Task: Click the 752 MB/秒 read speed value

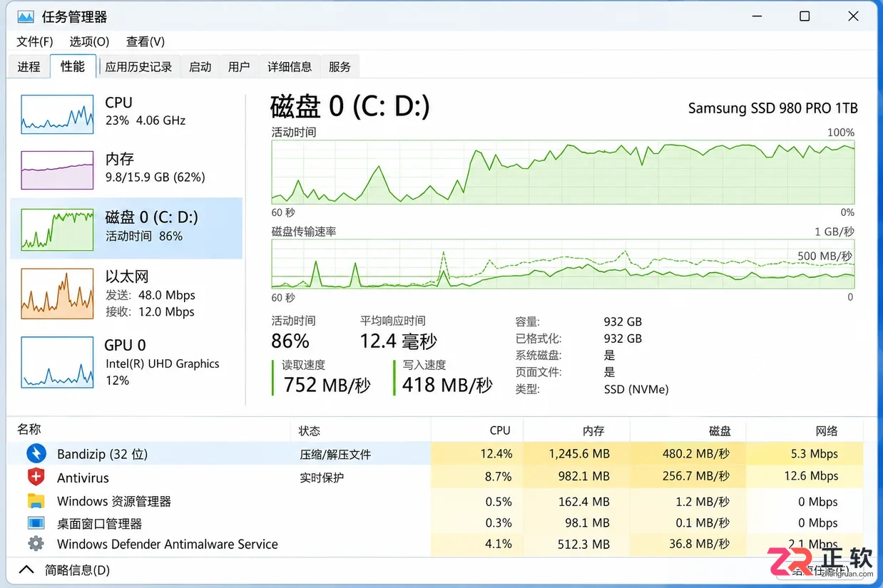Action: (x=327, y=385)
